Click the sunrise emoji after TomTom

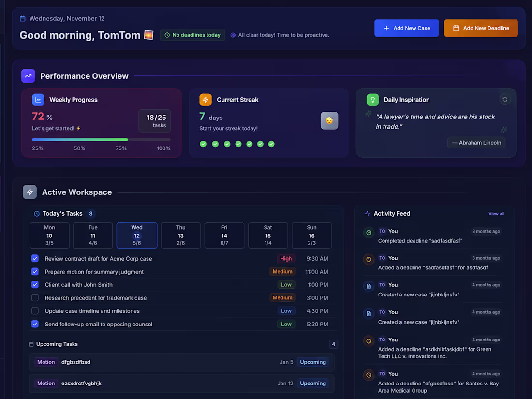point(148,35)
